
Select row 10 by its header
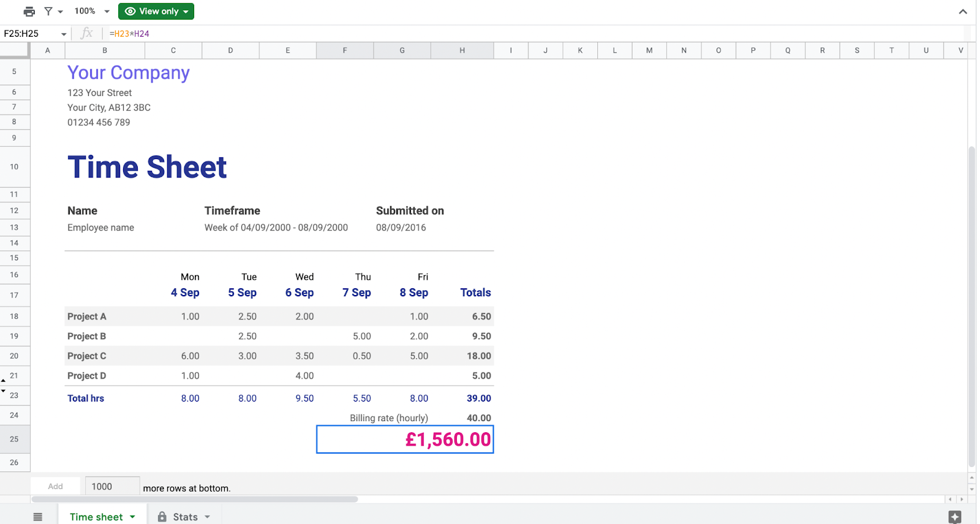click(x=15, y=167)
